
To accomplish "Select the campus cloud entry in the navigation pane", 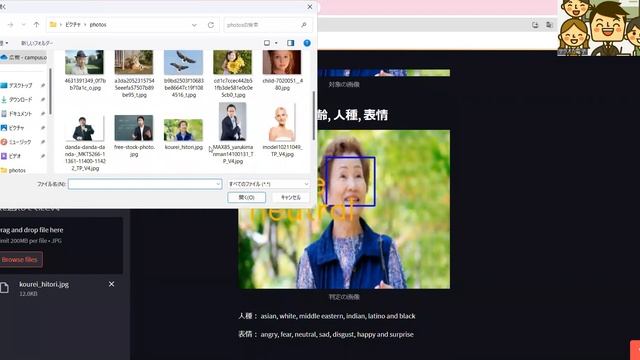I will click(x=24, y=58).
